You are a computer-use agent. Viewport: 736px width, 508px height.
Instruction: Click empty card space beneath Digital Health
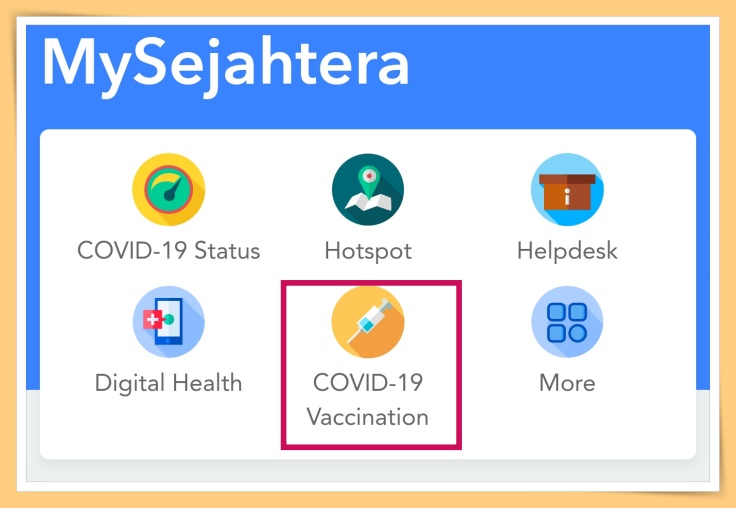169,426
